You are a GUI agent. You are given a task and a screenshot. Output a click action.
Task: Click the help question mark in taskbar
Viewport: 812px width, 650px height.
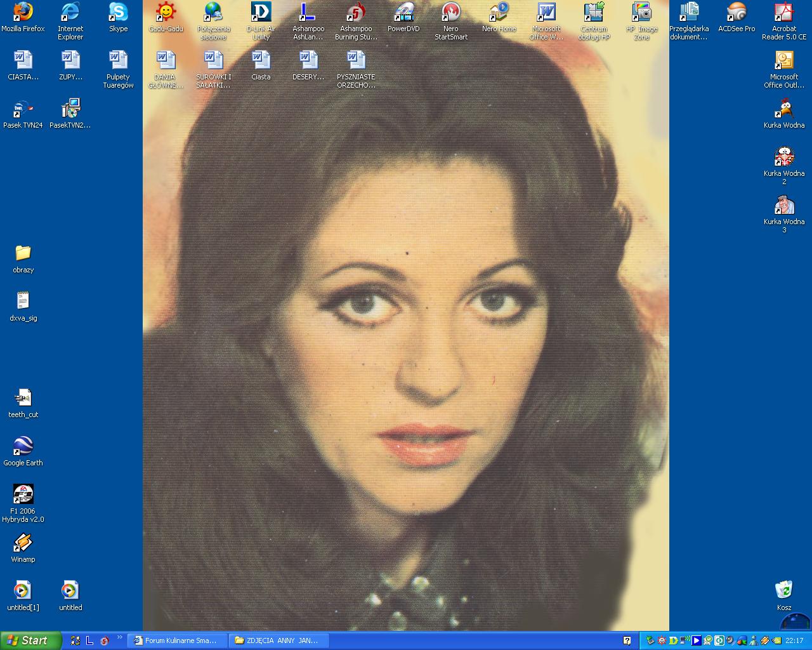[627, 640]
